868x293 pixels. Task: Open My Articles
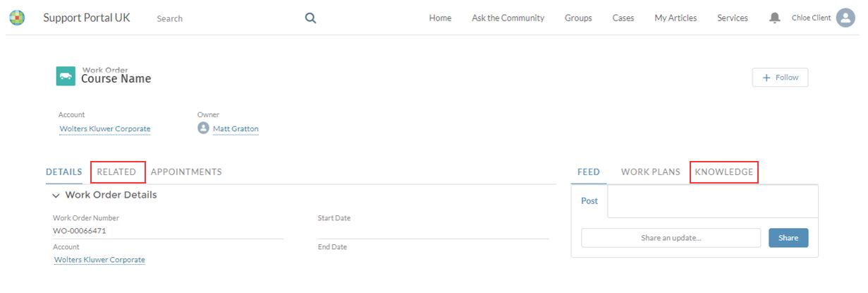coord(676,18)
